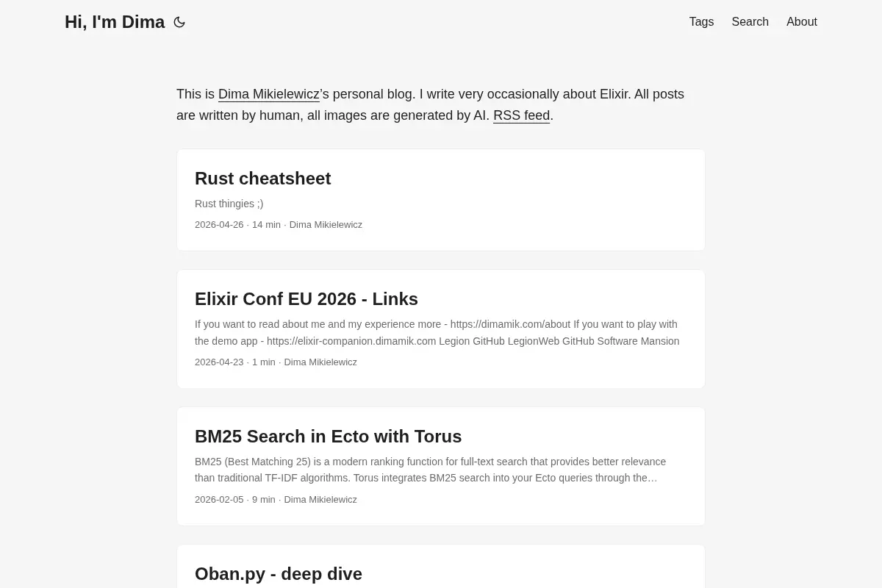
Task: Click the "Rust thingies ;)" summary text
Action: coord(229,204)
